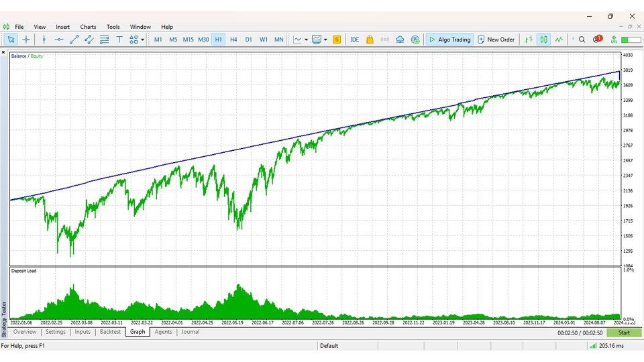Select the crosshair cursor tool
This screenshot has width=644, height=362.
click(26, 40)
